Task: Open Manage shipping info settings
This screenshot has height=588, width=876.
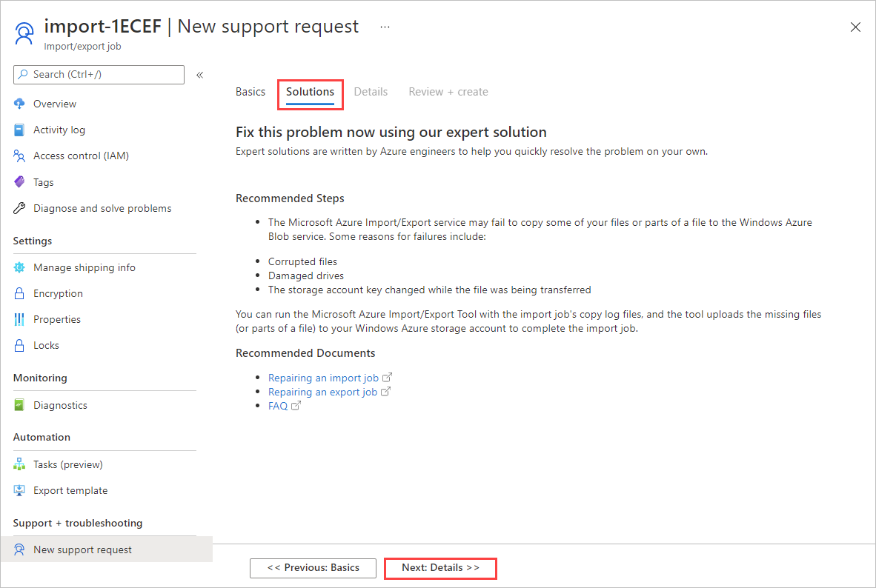Action: tap(84, 267)
